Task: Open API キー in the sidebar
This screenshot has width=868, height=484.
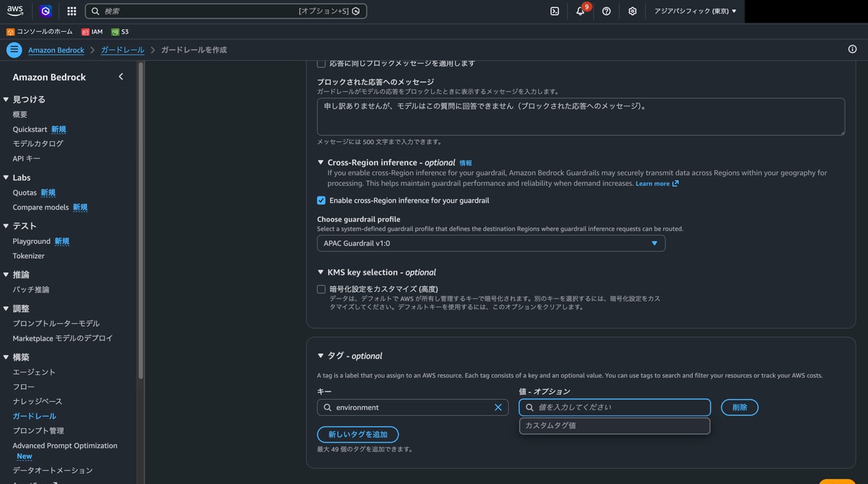Action: (x=27, y=159)
